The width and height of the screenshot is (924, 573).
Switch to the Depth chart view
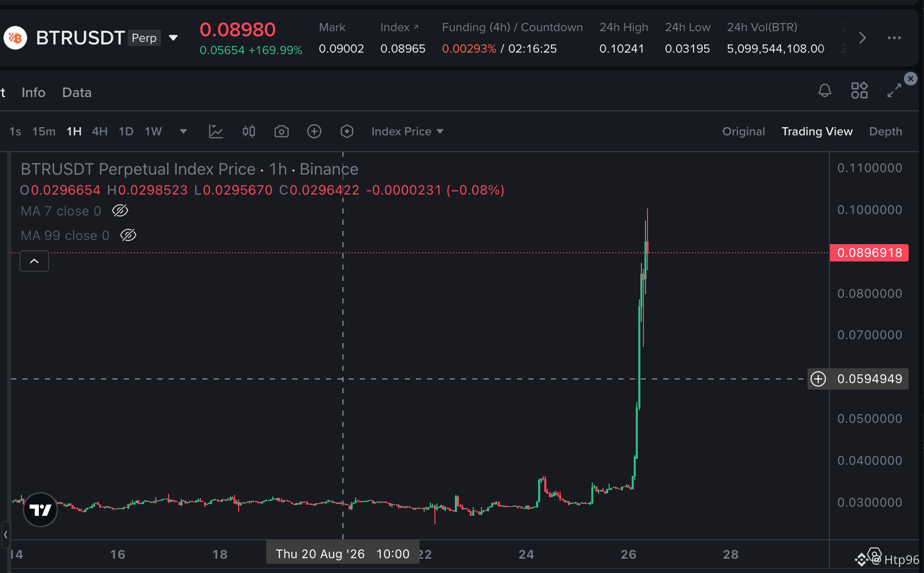[x=886, y=131]
